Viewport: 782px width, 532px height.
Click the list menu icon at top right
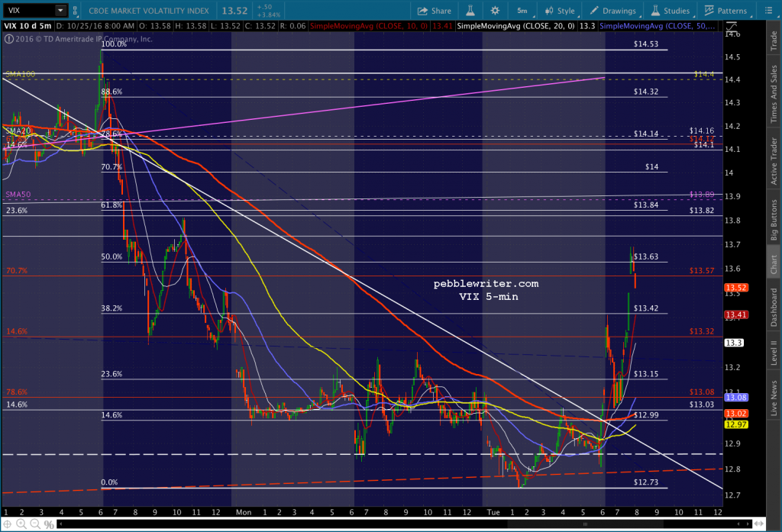click(x=768, y=11)
